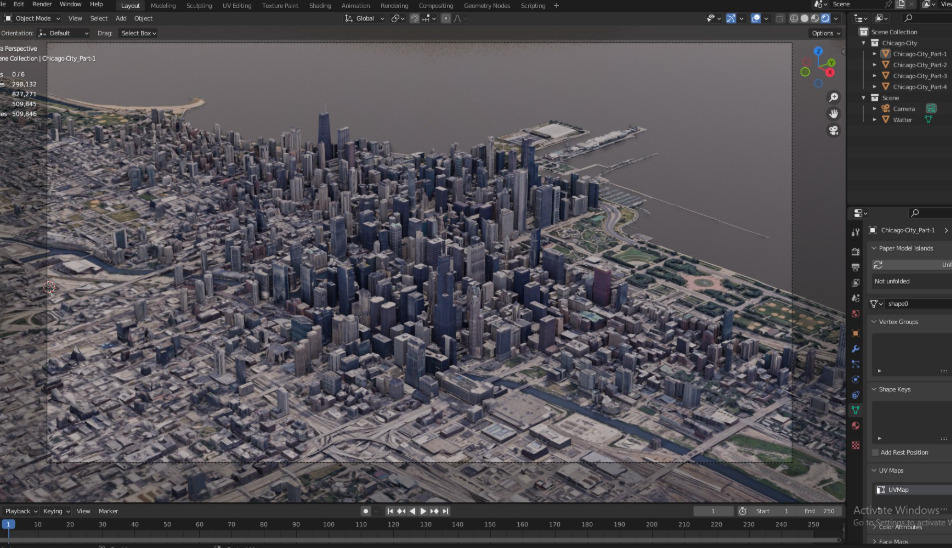Viewport: 952px width, 548px height.
Task: Enable Add Rest Position checkbox
Action: [875, 453]
